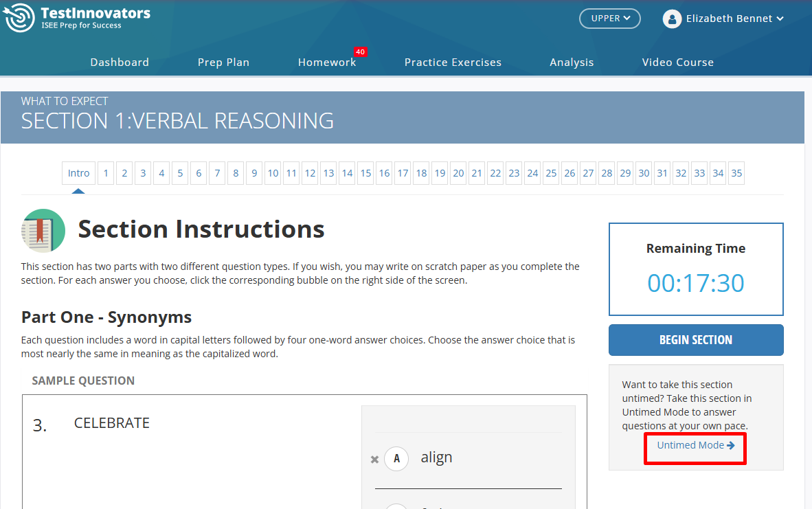Jump to question 18
This screenshot has height=509, width=812.
(422, 173)
